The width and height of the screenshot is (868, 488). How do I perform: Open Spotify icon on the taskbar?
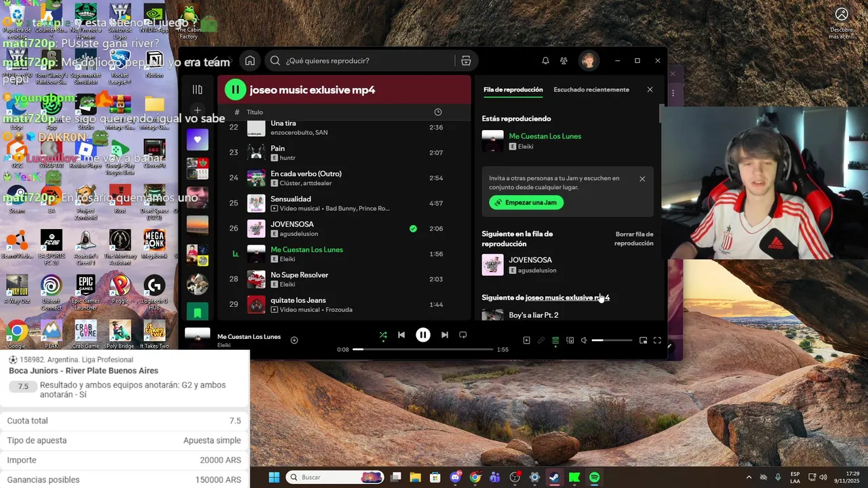594,477
